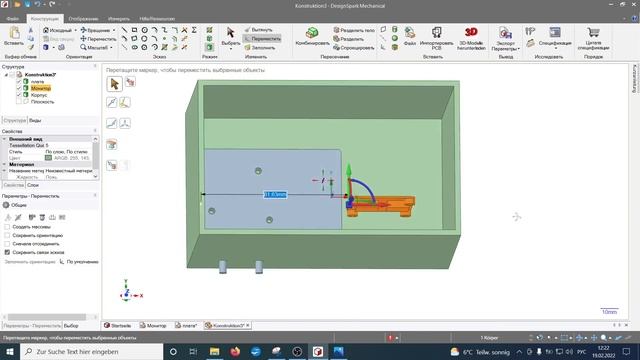Image resolution: width=640 pixels, height=360 pixels.
Task: Enable Создать массивы checkbox
Action: (x=7, y=227)
